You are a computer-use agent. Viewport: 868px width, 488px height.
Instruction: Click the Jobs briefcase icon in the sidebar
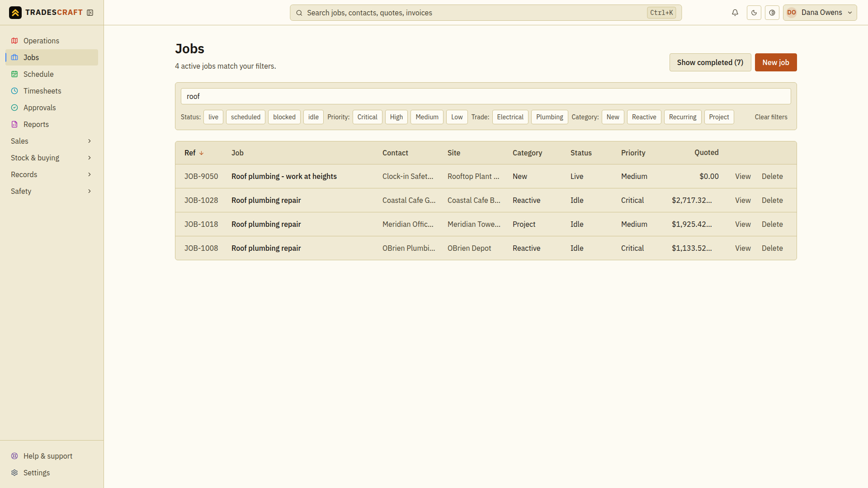click(14, 57)
